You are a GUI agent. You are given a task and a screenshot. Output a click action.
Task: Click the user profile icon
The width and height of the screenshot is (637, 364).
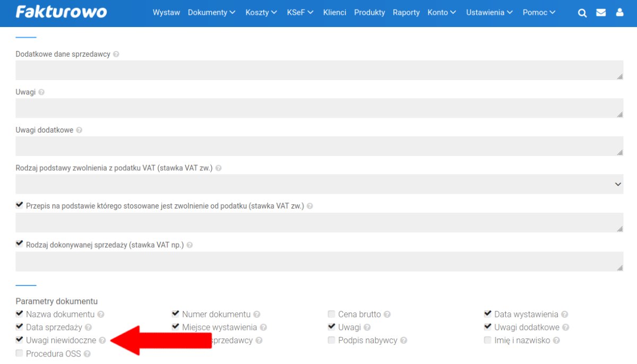[619, 13]
